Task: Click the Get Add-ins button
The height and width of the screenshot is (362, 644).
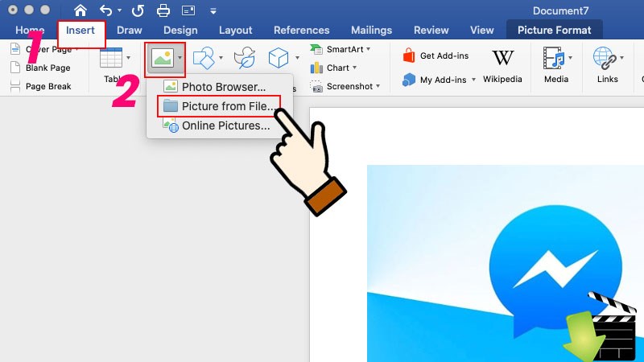Action: (x=436, y=56)
